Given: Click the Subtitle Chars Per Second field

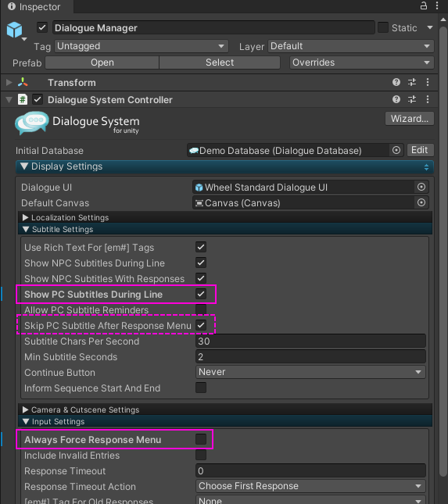Looking at the screenshot, I should click(310, 341).
